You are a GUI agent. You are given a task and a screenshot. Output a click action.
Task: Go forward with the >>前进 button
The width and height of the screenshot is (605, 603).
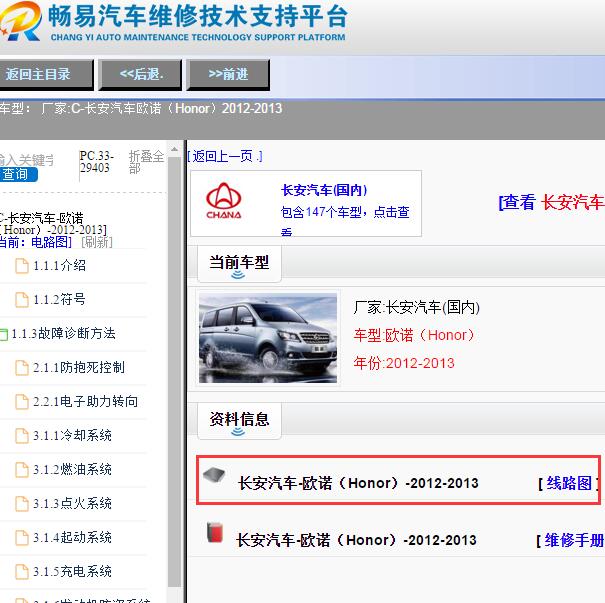(228, 74)
